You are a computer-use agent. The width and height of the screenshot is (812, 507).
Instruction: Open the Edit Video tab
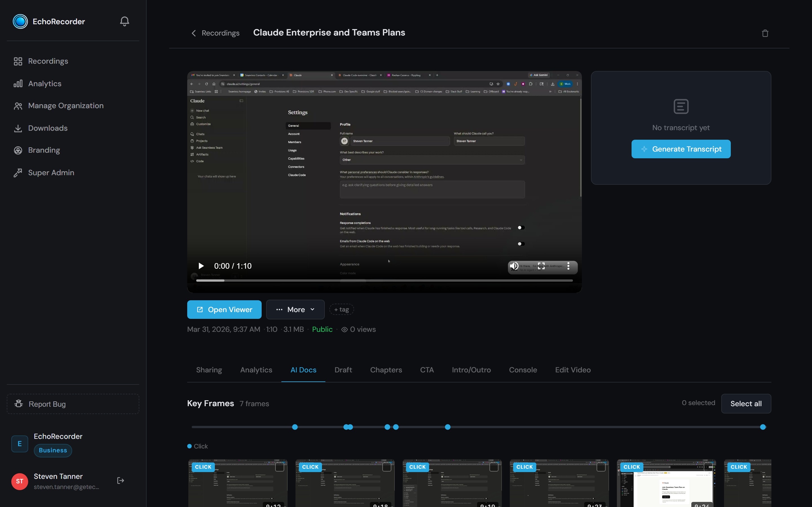(x=573, y=370)
